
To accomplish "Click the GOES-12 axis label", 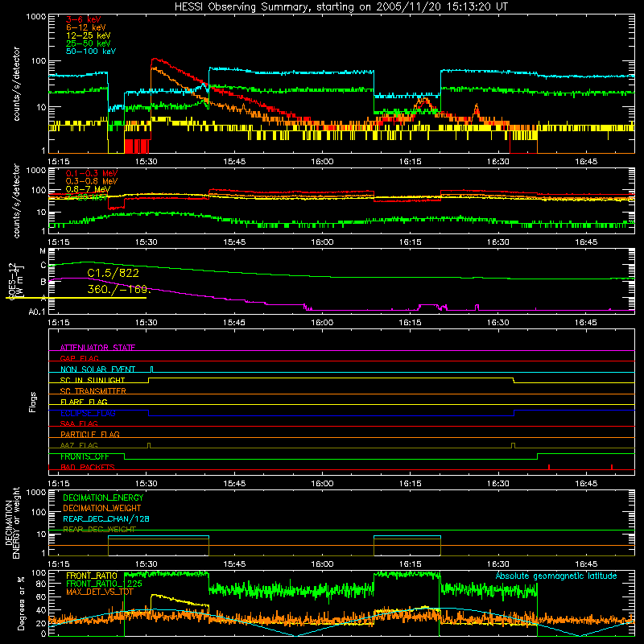I will 12,282.
